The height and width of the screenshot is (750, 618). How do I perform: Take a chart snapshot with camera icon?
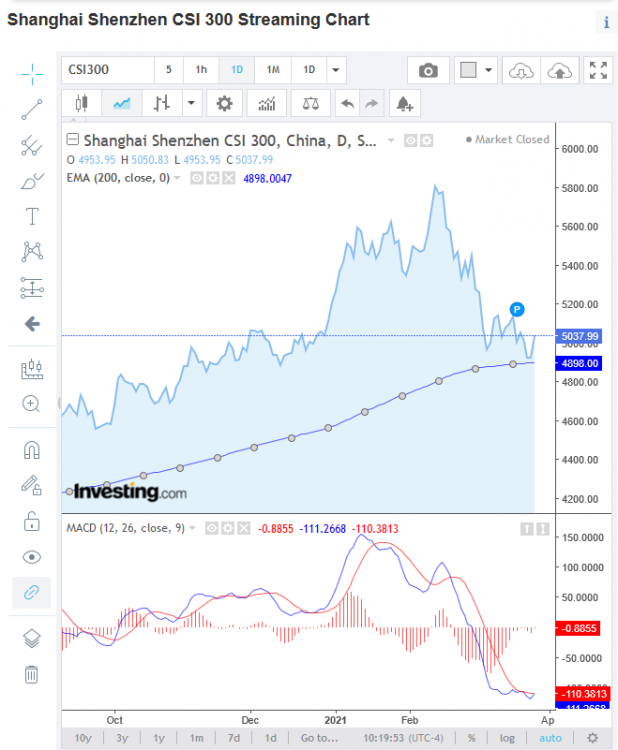point(428,70)
